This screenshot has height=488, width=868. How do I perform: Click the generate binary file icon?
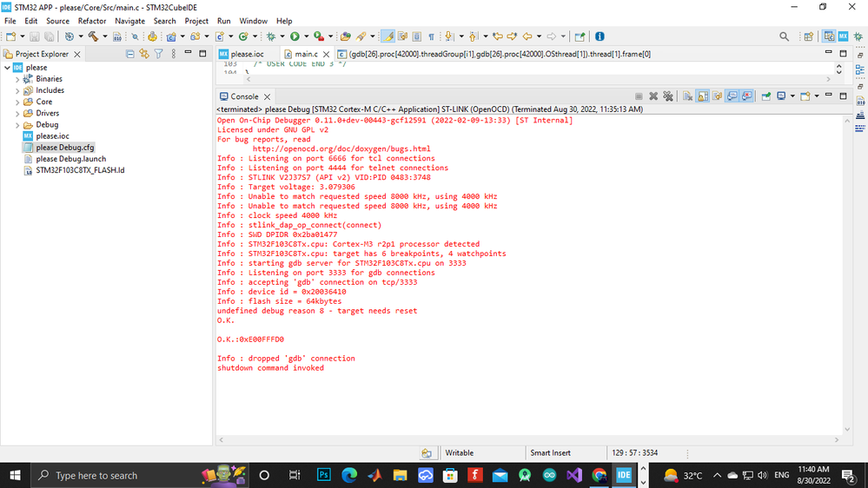[116, 36]
